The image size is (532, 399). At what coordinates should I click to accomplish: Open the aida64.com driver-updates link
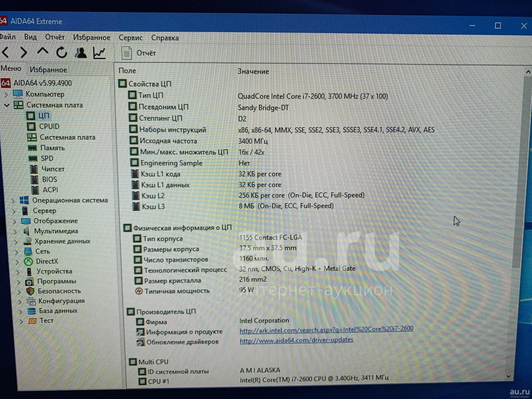coord(296,340)
